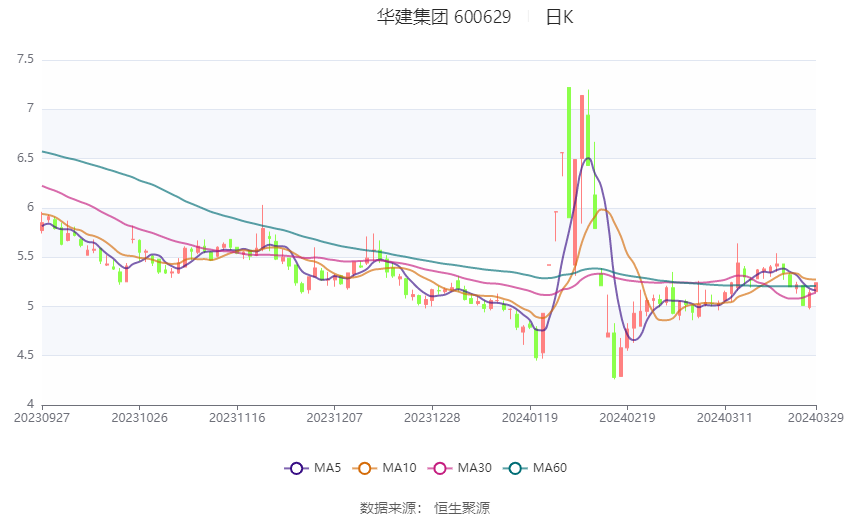Click x-axis date label 20231228
This screenshot has height=516, width=850.
tap(432, 418)
